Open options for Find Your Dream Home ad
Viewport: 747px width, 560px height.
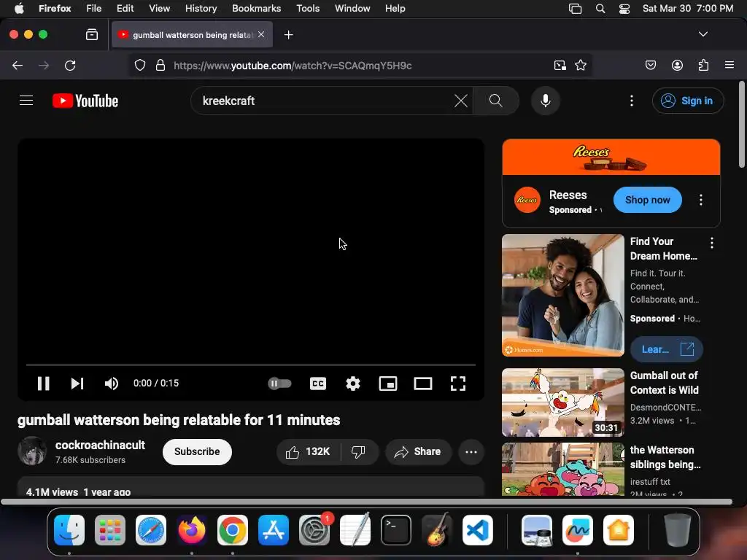pyautogui.click(x=712, y=243)
